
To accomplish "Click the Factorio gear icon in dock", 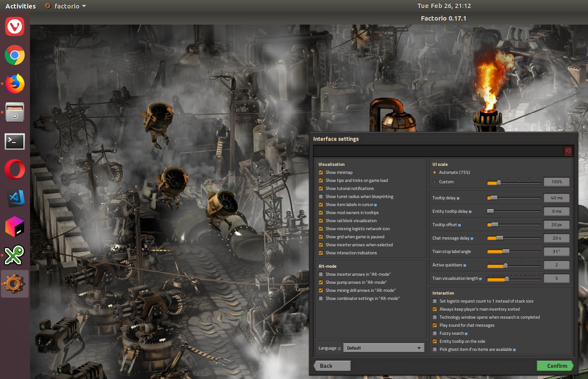I will 15,284.
